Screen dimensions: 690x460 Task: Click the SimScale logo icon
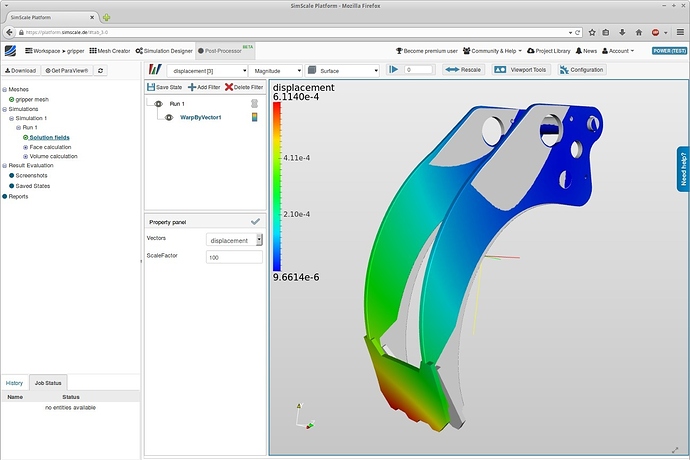[x=10, y=51]
